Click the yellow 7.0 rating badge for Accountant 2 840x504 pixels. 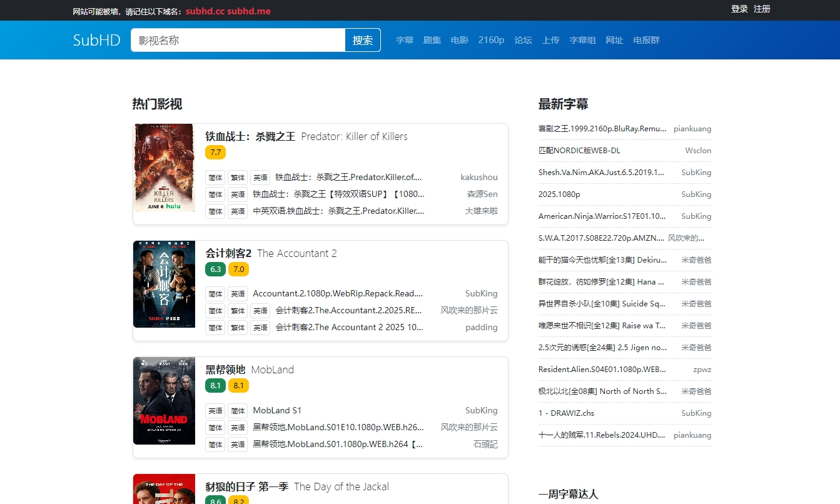[x=238, y=269]
